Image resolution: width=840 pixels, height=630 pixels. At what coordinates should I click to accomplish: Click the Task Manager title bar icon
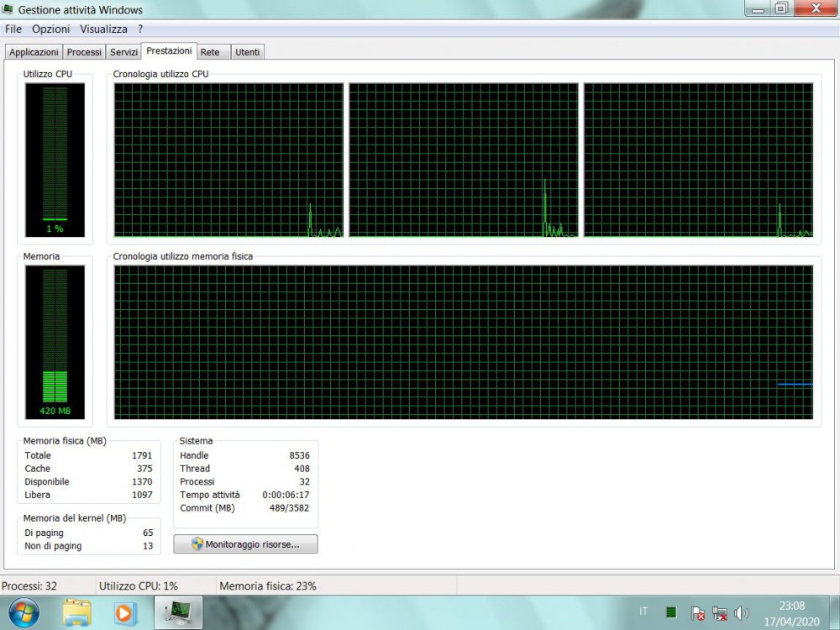[8, 10]
